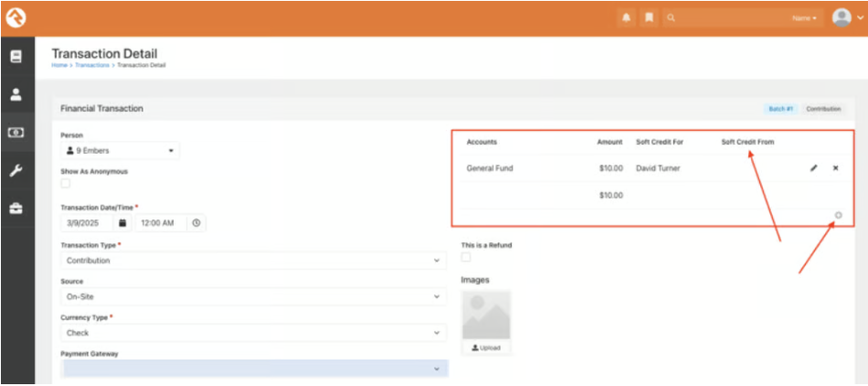
Task: Open the bookmarks icon in header
Action: pyautogui.click(x=649, y=17)
